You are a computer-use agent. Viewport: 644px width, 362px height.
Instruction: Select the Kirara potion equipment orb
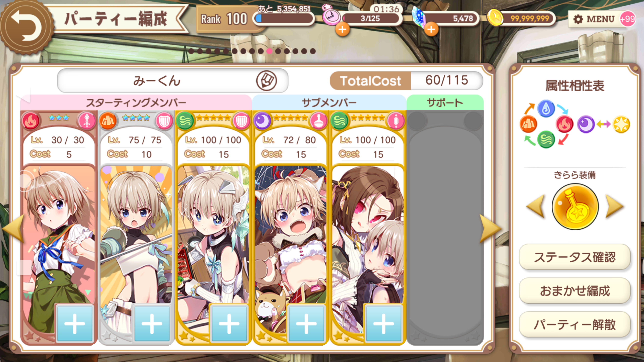point(575,207)
